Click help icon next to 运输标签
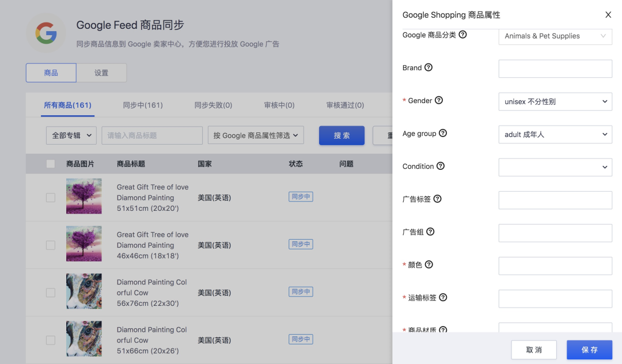622x364 pixels. click(x=443, y=297)
